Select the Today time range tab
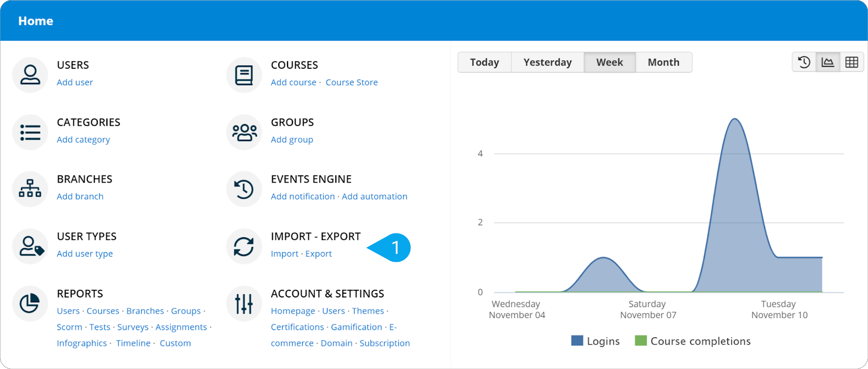Screen dimensions: 868x369 coord(484,62)
